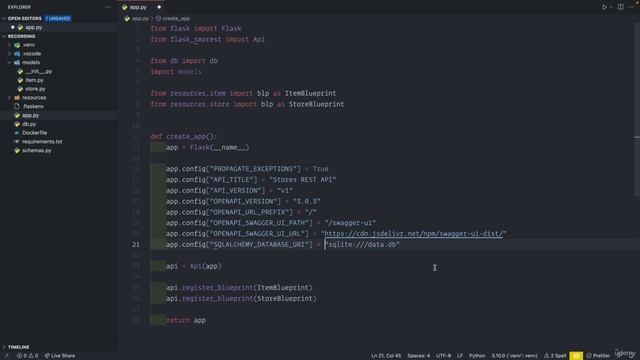640x360 pixels.
Task: Select Python interpreter 3.10.0 venv
Action: [x=514, y=356]
